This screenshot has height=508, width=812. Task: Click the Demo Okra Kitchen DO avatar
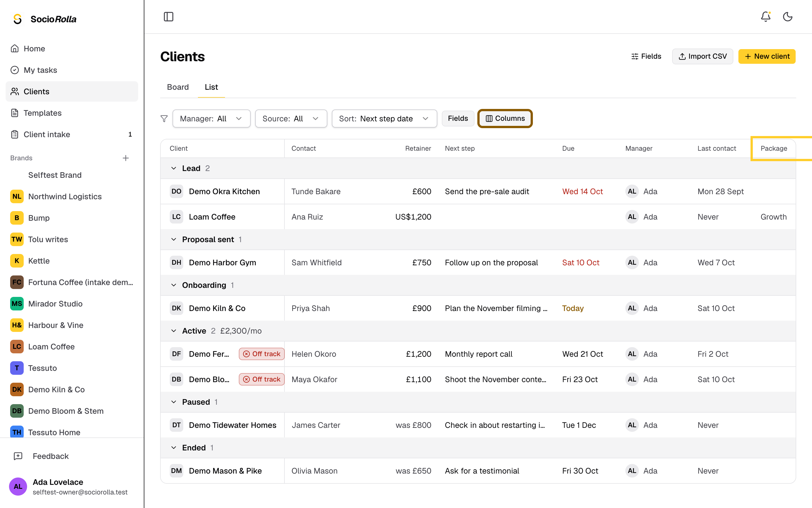(x=176, y=192)
